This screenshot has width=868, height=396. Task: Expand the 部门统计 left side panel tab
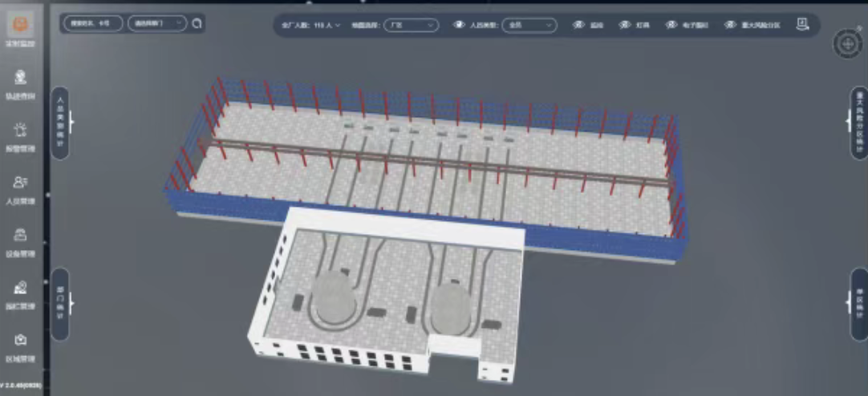60,304
